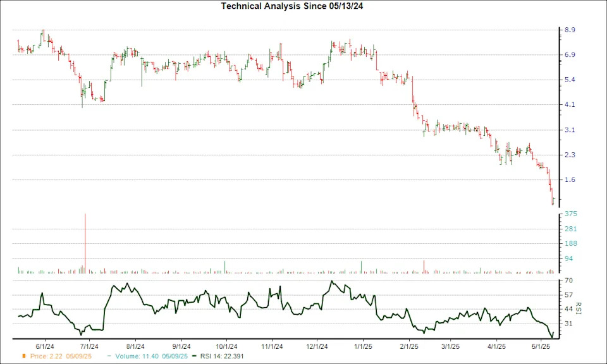The width and height of the screenshot is (607, 364).
Task: Click the 70 RSI axis label
Action: coord(568,281)
